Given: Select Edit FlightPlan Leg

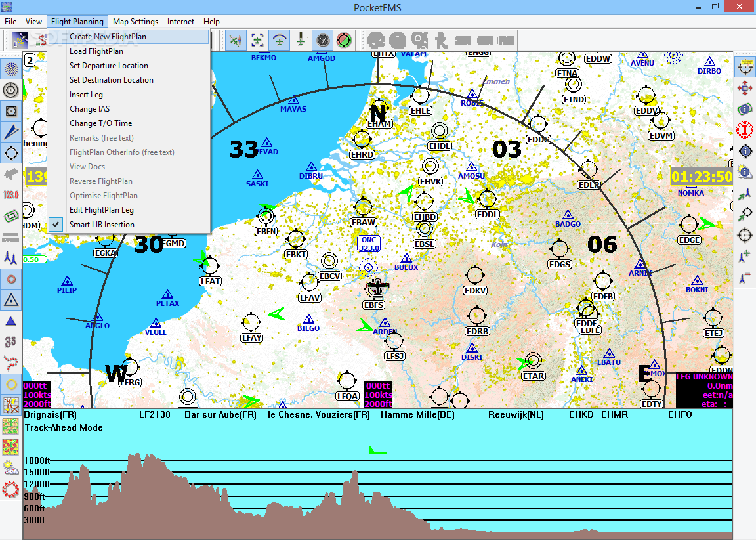Looking at the screenshot, I should [129, 210].
